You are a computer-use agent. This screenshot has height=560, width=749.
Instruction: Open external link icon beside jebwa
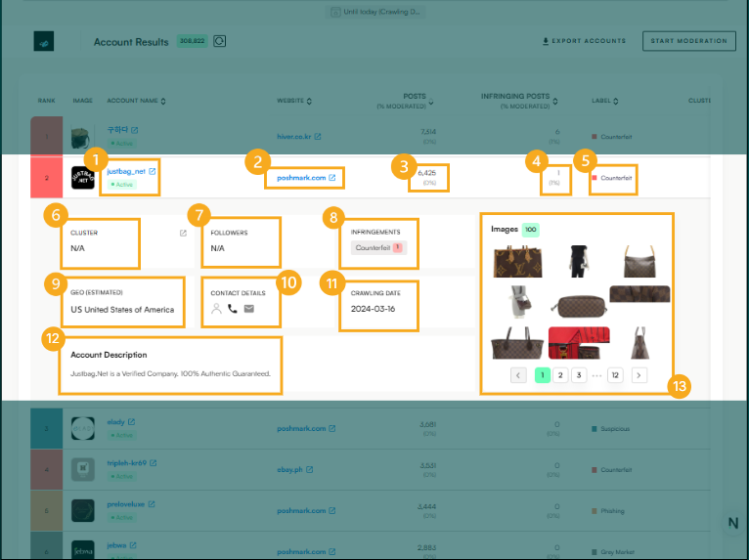(x=133, y=545)
